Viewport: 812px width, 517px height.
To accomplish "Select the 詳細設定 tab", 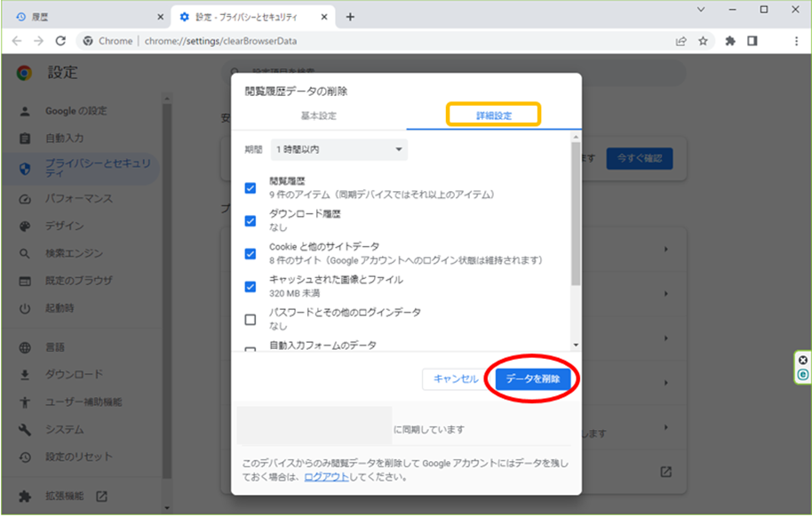I will coord(494,115).
